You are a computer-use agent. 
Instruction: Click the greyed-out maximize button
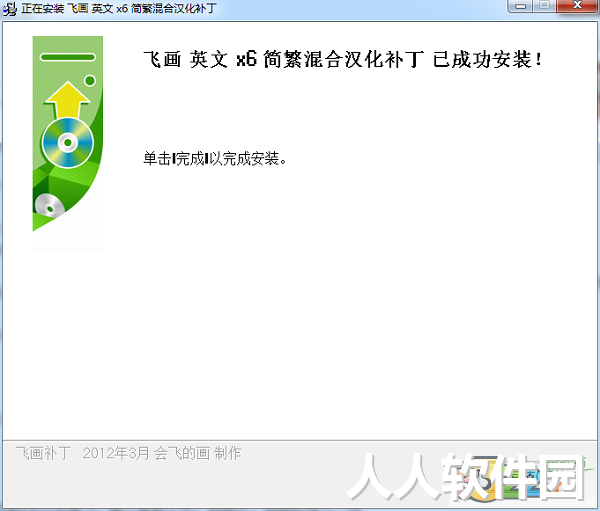coord(545,6)
